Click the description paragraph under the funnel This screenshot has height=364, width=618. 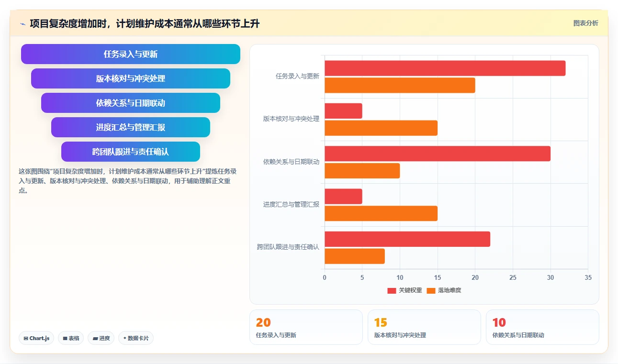[x=127, y=180]
